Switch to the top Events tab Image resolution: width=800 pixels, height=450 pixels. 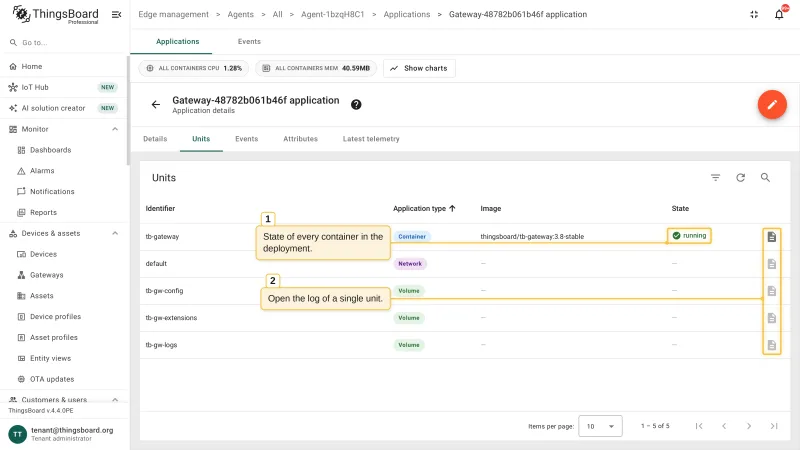point(249,42)
